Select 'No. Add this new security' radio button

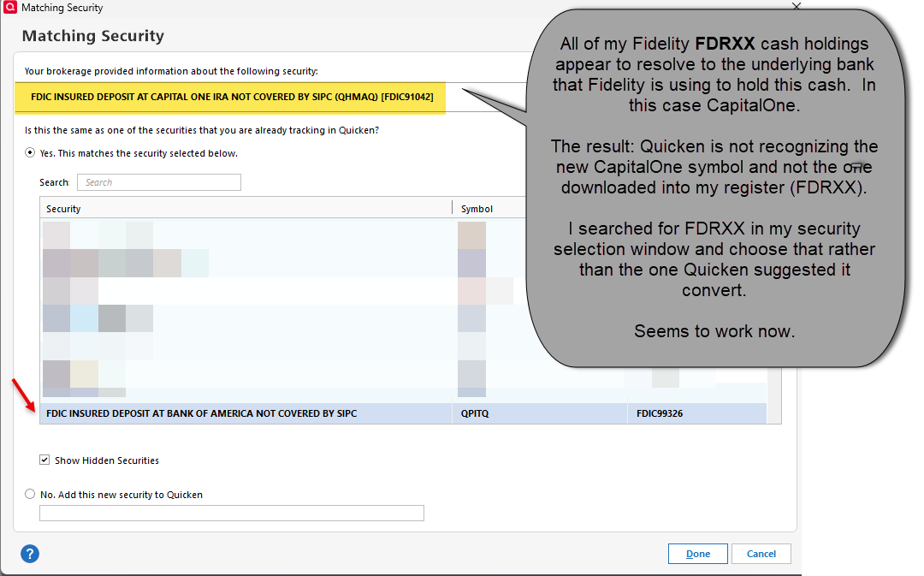[x=29, y=494]
